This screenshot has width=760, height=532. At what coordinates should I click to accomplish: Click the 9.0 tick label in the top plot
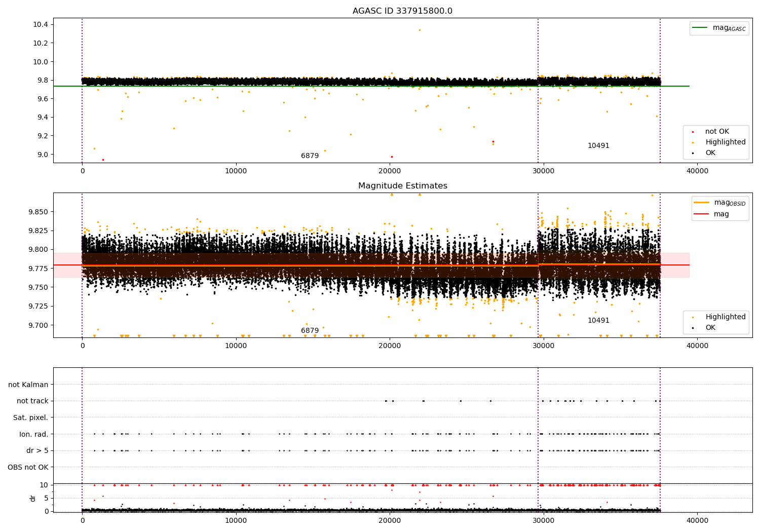[43, 155]
